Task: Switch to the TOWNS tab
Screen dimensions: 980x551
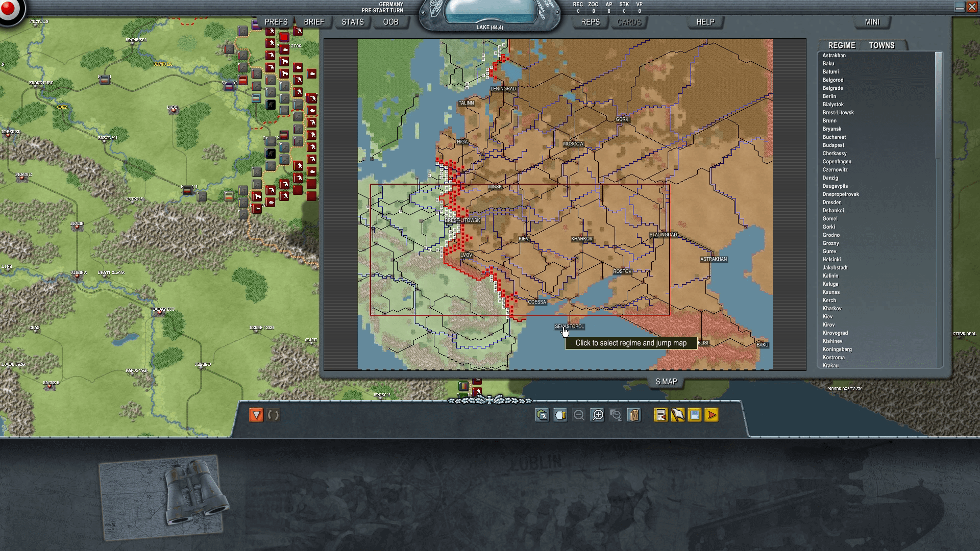Action: coord(881,45)
